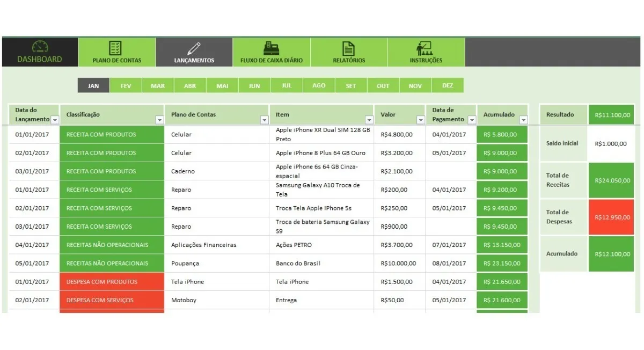Expand the Acumulado column filter arrow
The width and height of the screenshot is (644, 350).
point(523,120)
